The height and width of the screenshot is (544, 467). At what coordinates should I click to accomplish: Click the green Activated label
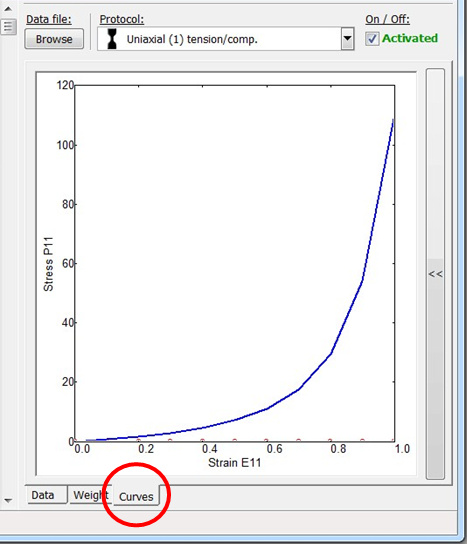tap(410, 38)
